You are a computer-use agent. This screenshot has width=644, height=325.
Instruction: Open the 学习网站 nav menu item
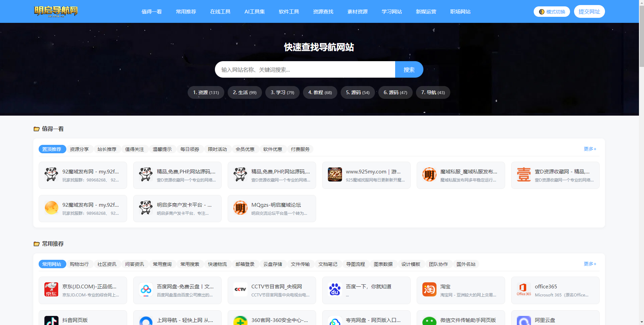pos(392,11)
